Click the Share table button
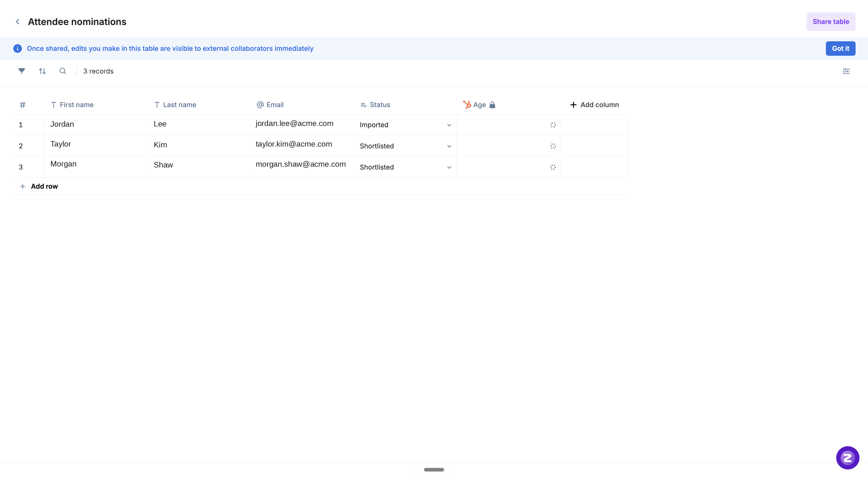The height and width of the screenshot is (479, 868). 831,21
